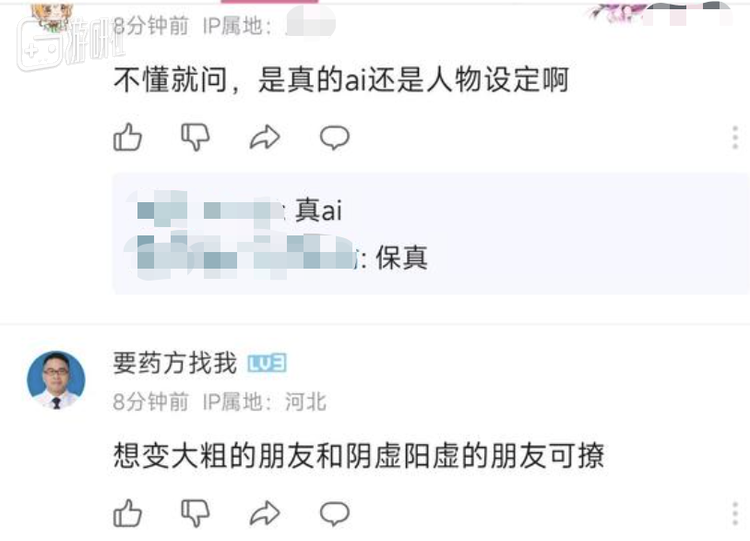Click the pink active tab indicator

click(x=269, y=1)
